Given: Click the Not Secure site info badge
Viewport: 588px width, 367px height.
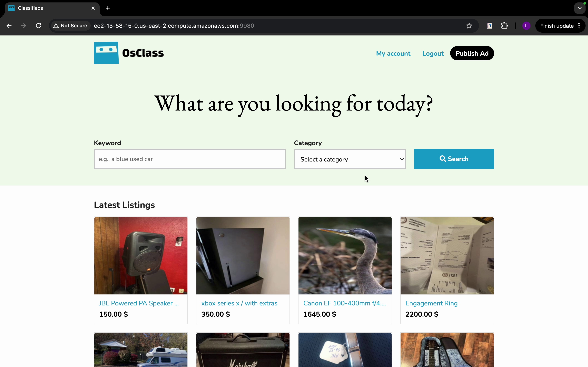Looking at the screenshot, I should click(x=70, y=26).
